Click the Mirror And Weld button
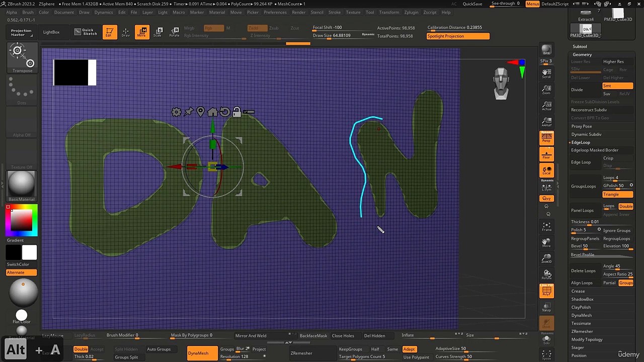Image resolution: width=644 pixels, height=362 pixels. coord(251,336)
